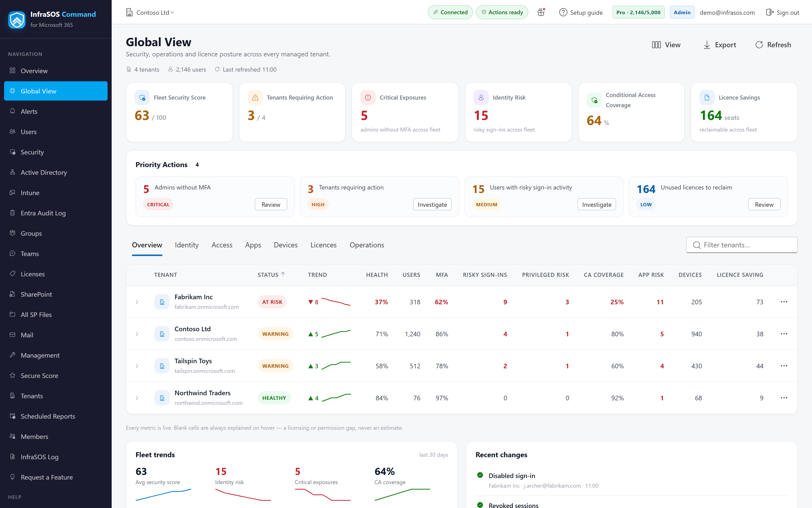
Task: Click the Refresh button
Action: click(x=773, y=45)
